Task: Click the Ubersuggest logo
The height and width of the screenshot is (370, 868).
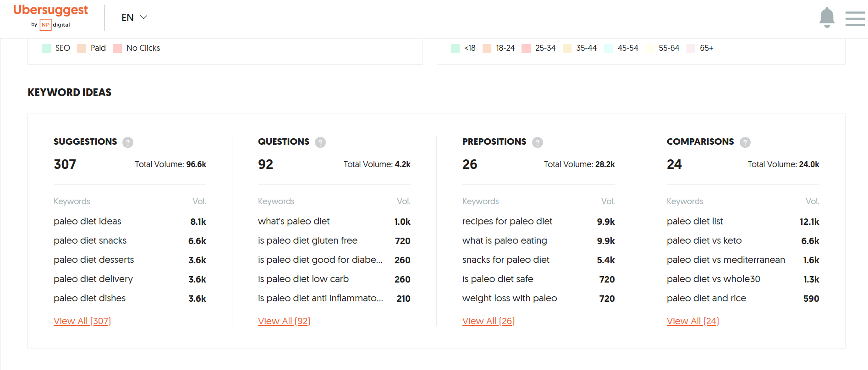Action: point(50,9)
